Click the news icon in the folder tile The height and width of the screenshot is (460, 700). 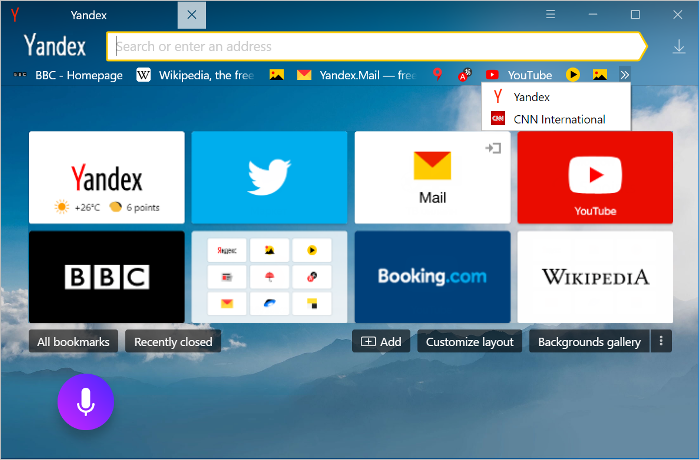(x=227, y=277)
